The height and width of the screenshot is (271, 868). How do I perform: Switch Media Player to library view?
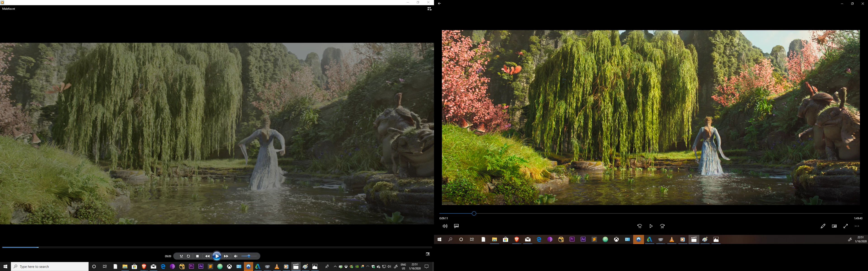coord(429,9)
